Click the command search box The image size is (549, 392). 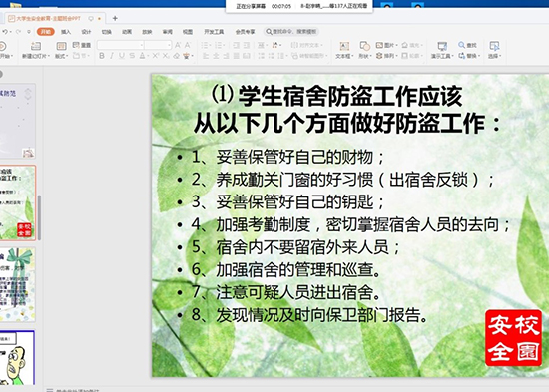click(x=291, y=32)
